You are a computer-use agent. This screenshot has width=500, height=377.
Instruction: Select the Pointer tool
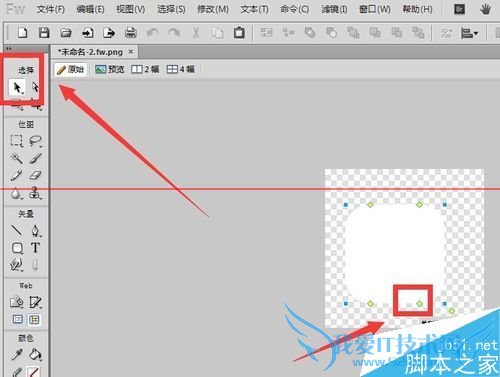click(17, 88)
